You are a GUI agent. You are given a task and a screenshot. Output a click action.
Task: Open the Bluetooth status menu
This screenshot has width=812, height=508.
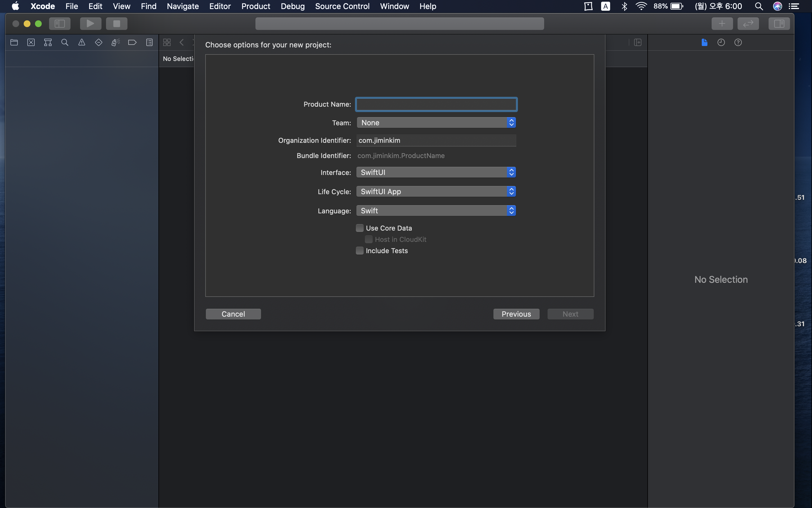tap(624, 6)
